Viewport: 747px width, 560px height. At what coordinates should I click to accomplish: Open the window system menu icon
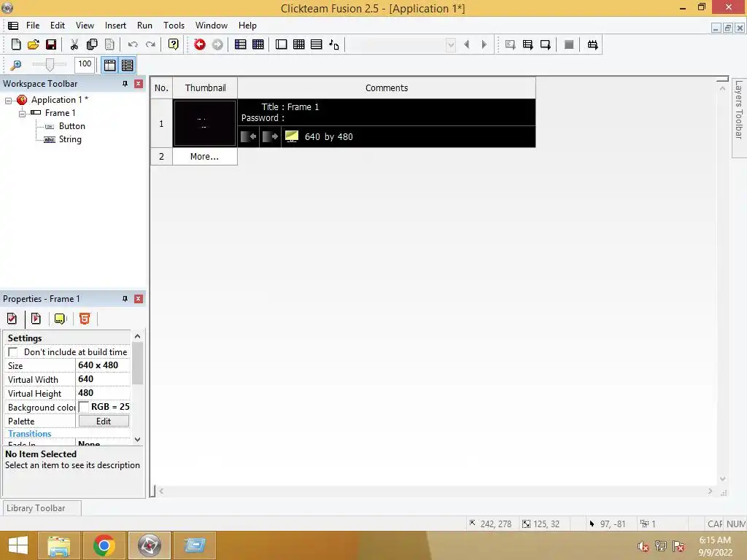[x=13, y=26]
